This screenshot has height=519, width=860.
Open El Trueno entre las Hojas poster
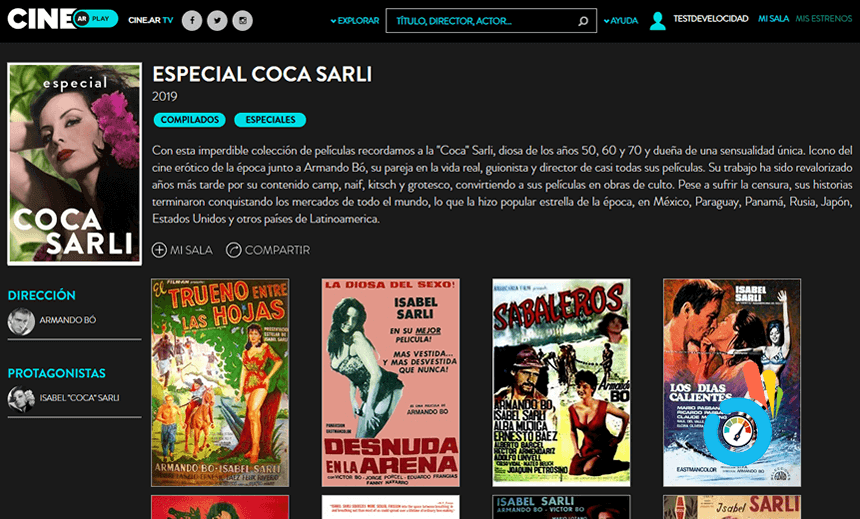[220, 382]
